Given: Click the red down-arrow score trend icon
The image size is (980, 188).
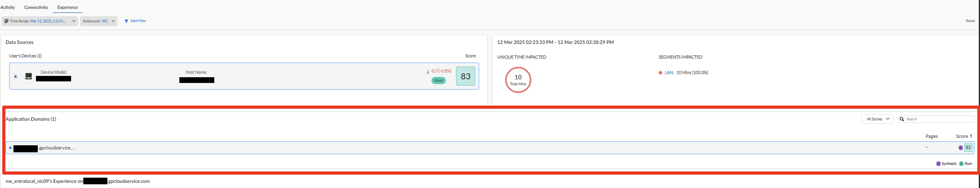Looking at the screenshot, I should click(428, 72).
